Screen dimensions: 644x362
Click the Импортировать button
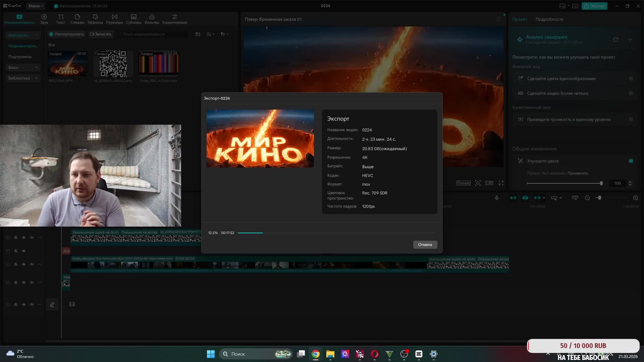pyautogui.click(x=66, y=34)
